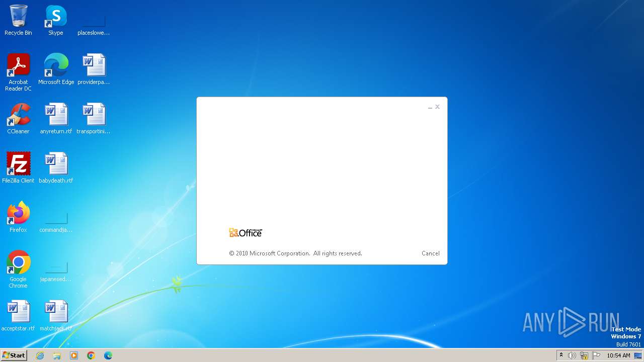This screenshot has width=644, height=362.
Task: Click Cancel on the Office splash screen
Action: click(x=431, y=253)
